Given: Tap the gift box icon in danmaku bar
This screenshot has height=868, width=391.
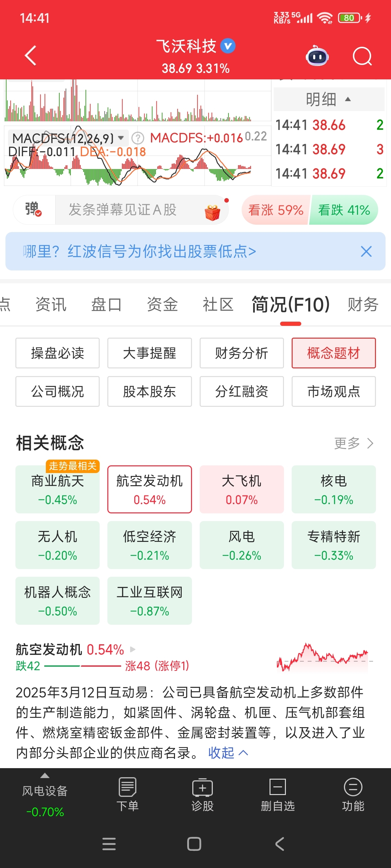Looking at the screenshot, I should pyautogui.click(x=212, y=212).
